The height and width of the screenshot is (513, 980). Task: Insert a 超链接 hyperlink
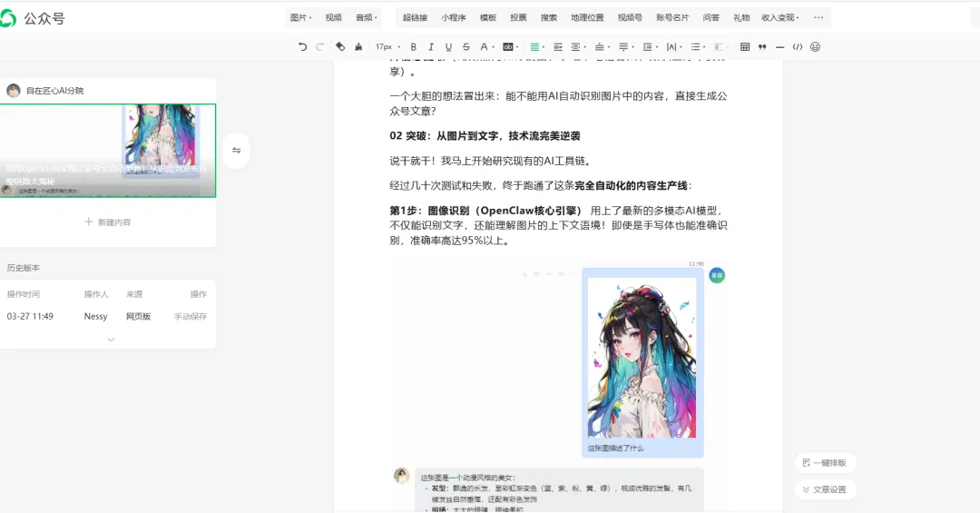pos(415,17)
